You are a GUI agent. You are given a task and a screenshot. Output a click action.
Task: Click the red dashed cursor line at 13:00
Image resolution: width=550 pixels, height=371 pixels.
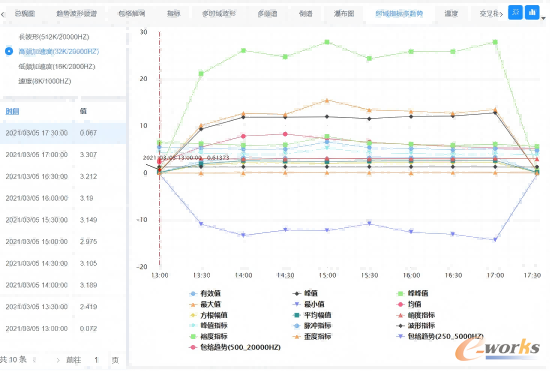coord(160,149)
